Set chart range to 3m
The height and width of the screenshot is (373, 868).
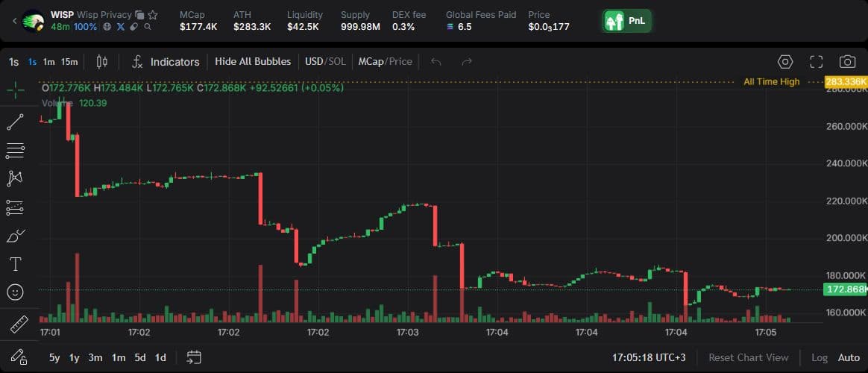95,357
